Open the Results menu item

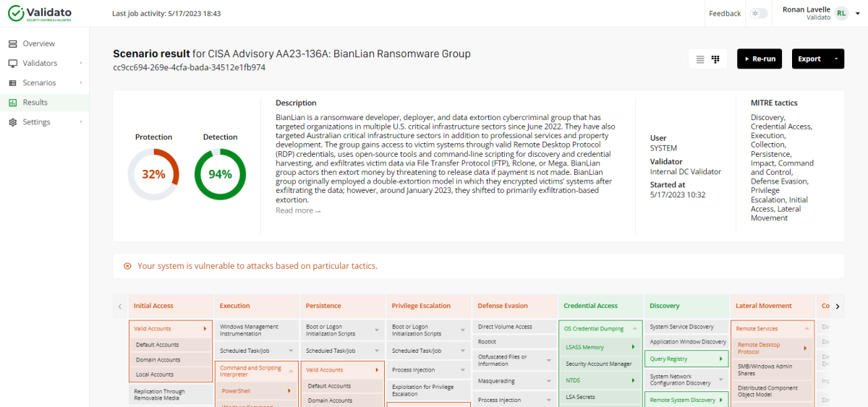pos(35,103)
